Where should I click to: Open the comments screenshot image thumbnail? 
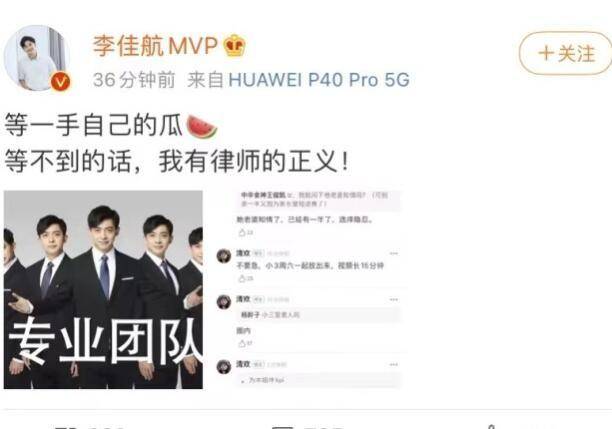[308, 290]
